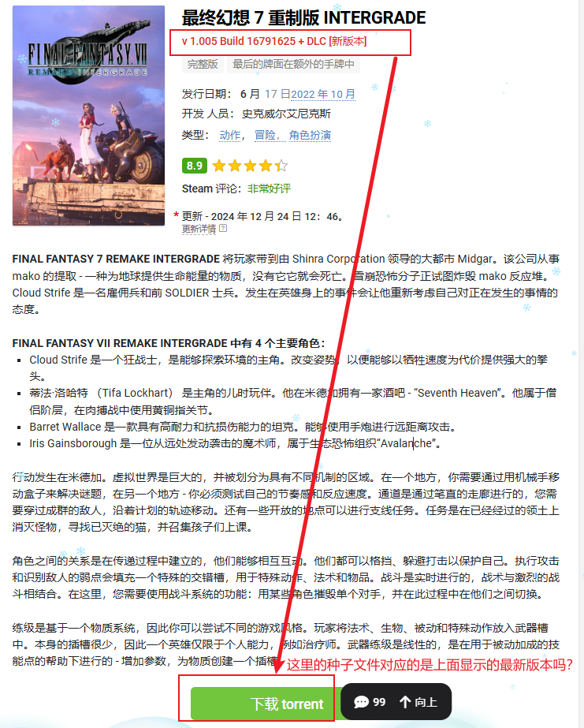Click the 最后的牌面在额外的手牌中 tag
This screenshot has width=584, height=728.
[293, 64]
